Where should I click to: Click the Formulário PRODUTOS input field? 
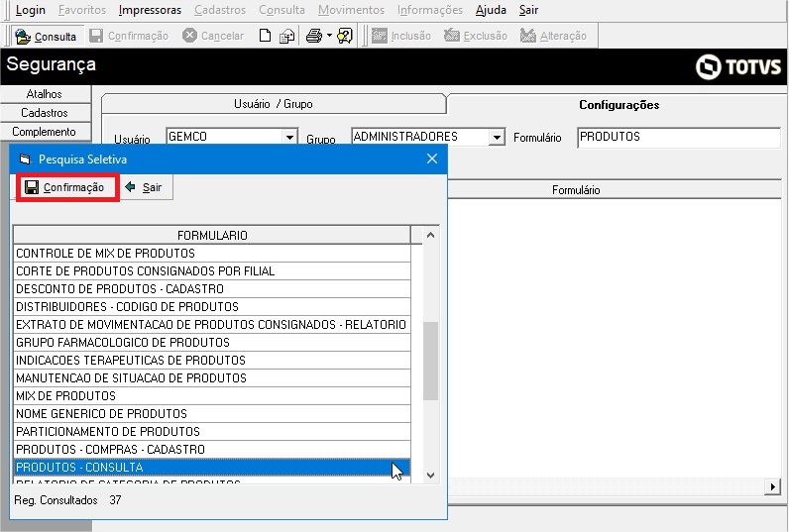[x=679, y=137]
